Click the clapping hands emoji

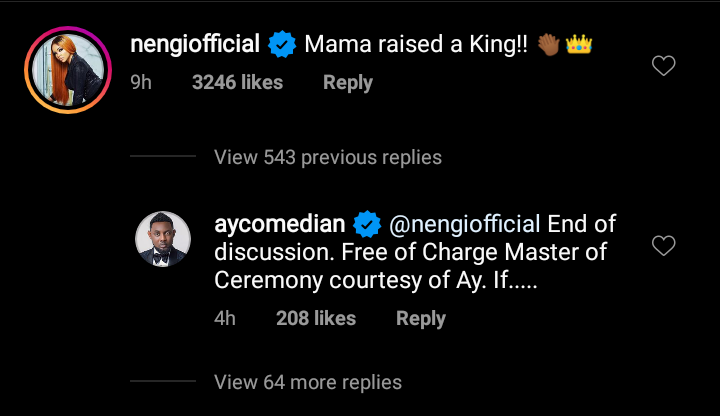(551, 45)
